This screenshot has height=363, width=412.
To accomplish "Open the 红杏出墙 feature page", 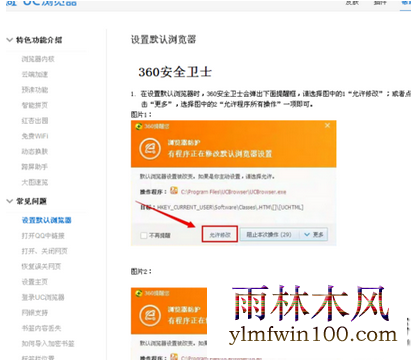I will [x=35, y=121].
